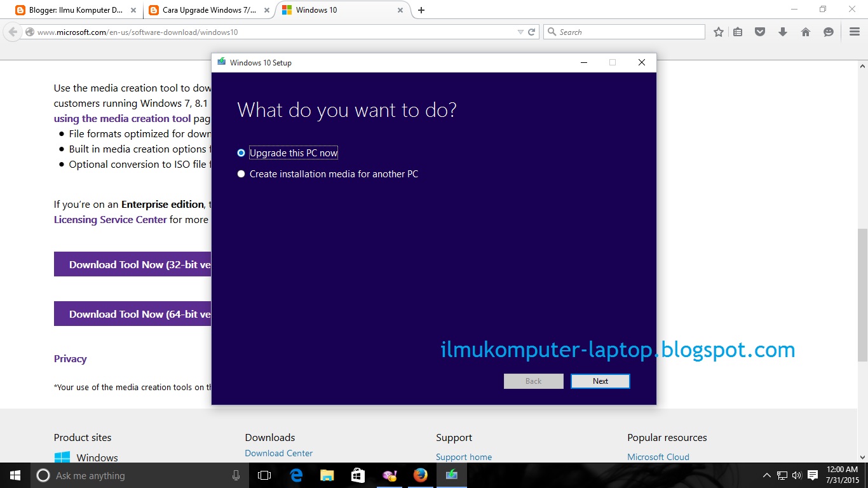Click Next in Windows 10 Setup

[600, 381]
